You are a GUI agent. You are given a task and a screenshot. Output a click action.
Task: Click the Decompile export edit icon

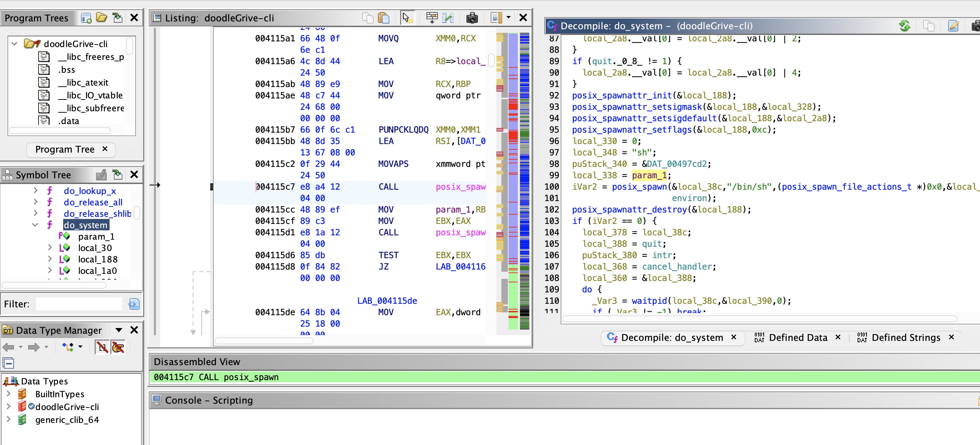953,26
